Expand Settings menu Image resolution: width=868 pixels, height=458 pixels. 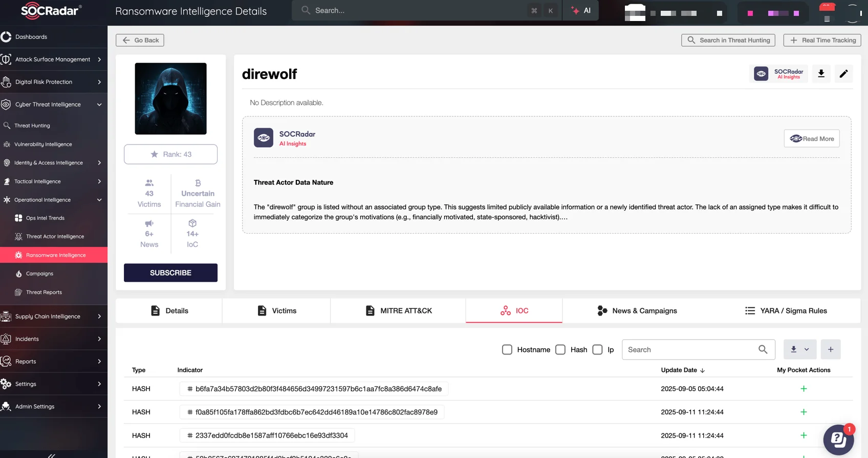click(54, 384)
